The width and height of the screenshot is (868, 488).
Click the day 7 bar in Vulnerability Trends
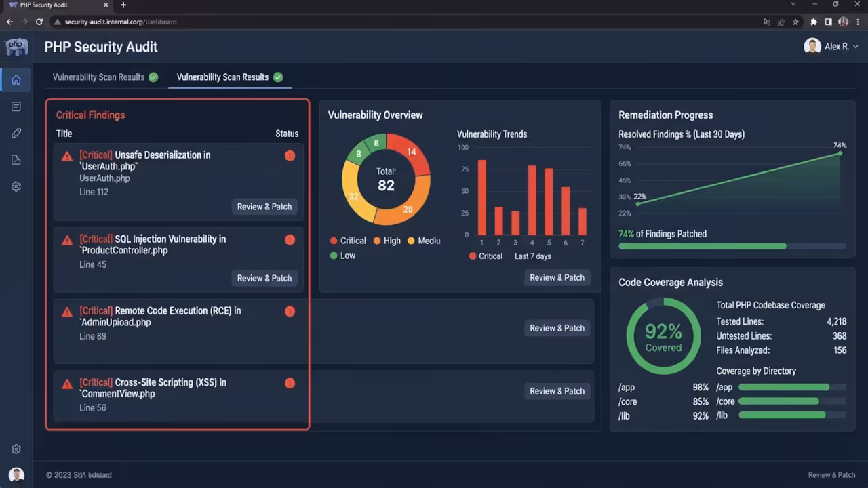583,222
